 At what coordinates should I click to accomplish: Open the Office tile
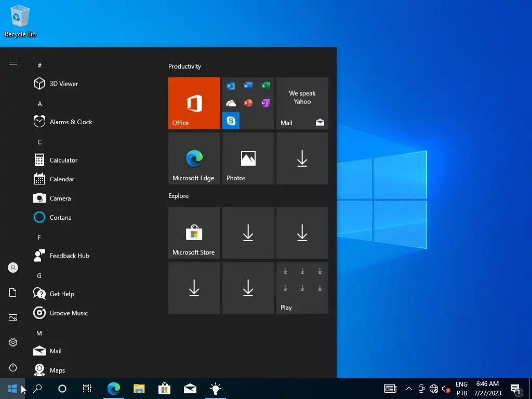point(194,103)
